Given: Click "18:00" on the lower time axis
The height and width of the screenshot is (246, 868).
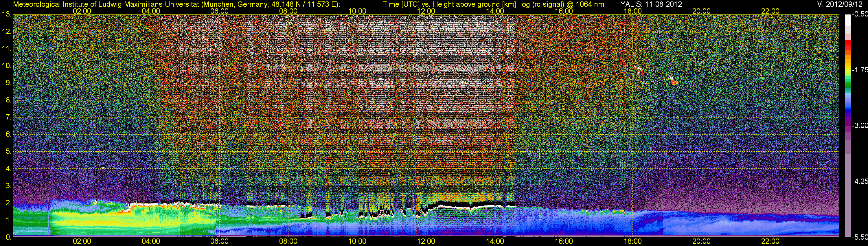Looking at the screenshot, I should [633, 242].
